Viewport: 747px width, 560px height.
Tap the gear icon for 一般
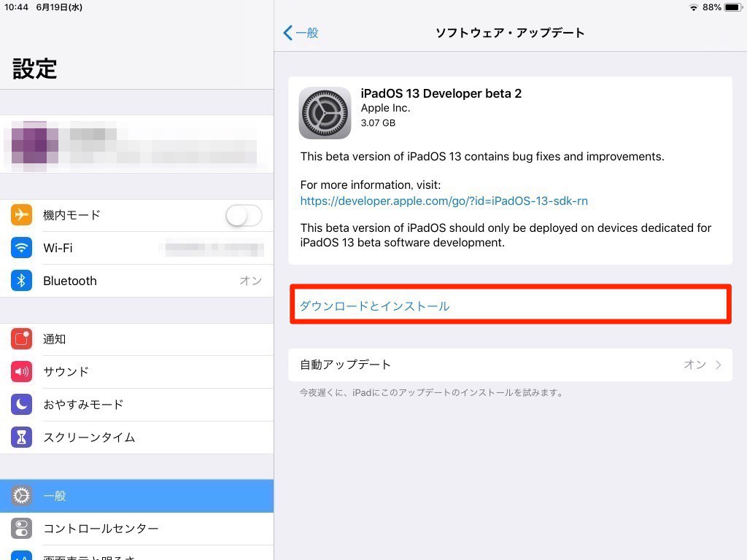coord(21,496)
